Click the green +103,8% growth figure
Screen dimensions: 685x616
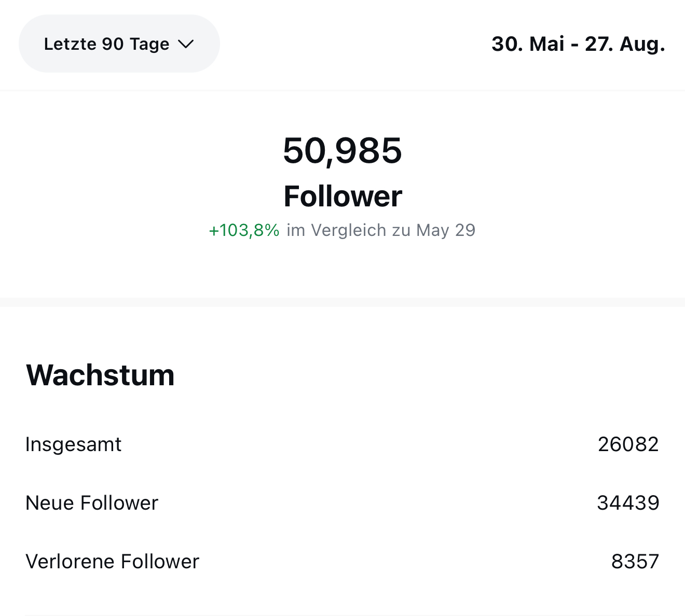[244, 230]
